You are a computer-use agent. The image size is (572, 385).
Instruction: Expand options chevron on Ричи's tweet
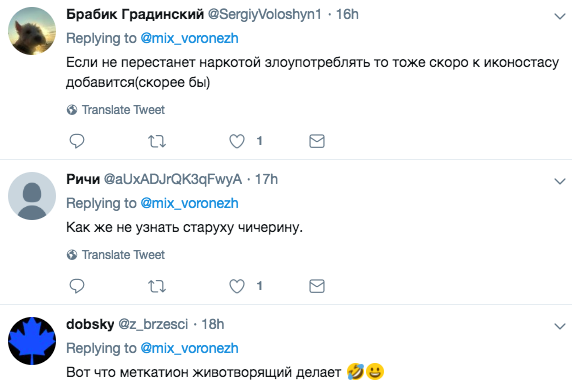pyautogui.click(x=560, y=181)
